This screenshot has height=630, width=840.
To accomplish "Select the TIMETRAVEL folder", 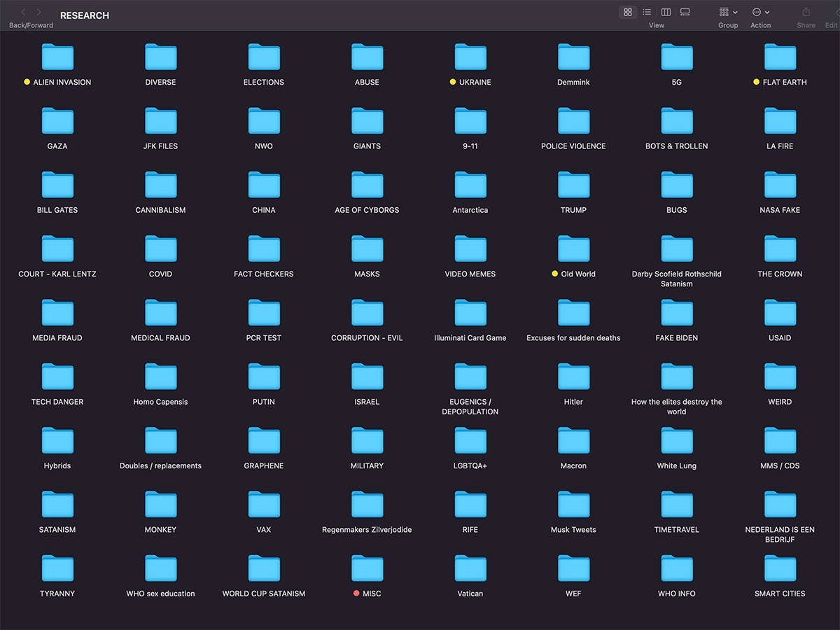I will (x=677, y=505).
